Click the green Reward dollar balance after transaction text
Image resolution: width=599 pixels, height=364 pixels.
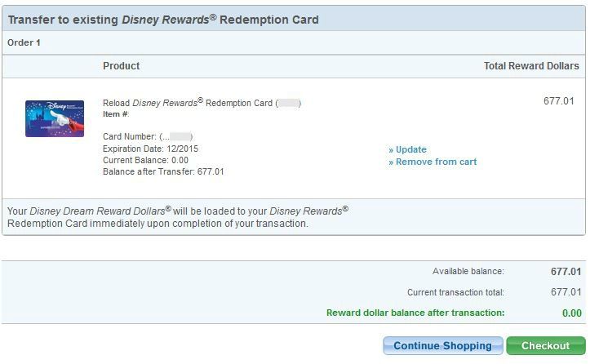415,313
